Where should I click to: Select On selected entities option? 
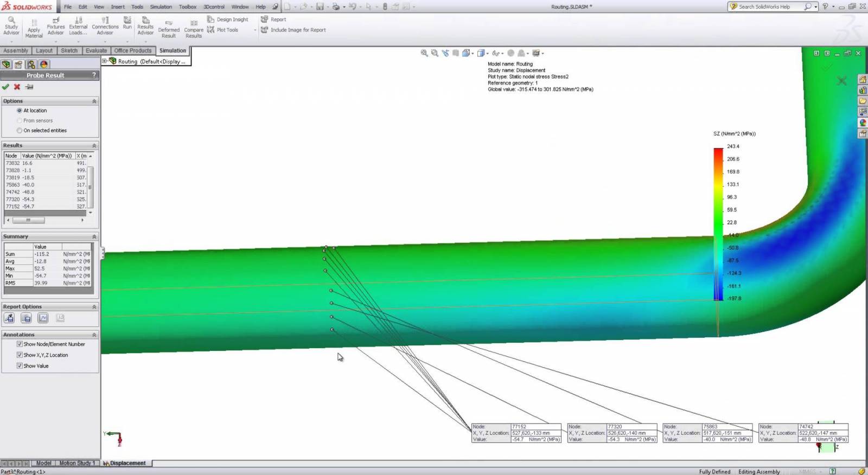coord(20,131)
